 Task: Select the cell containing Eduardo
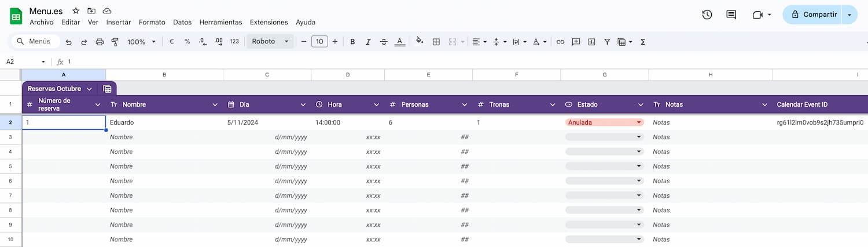tap(164, 122)
